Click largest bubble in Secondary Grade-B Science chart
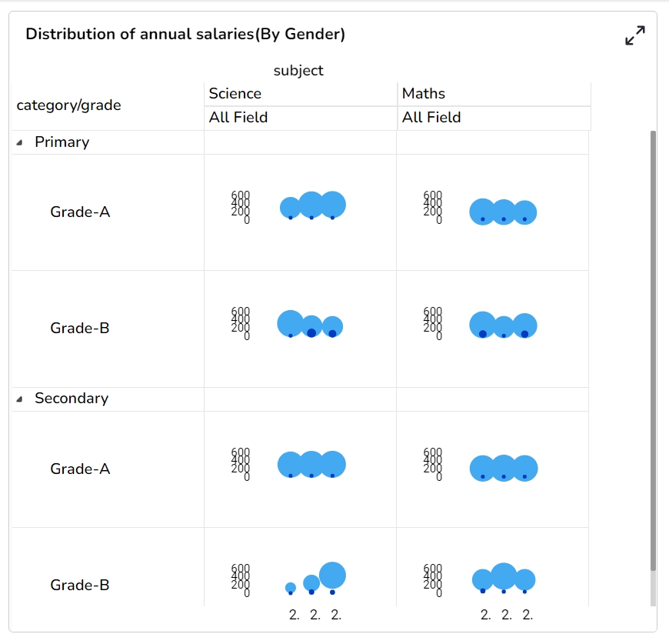This screenshot has height=644, width=669. point(332,574)
